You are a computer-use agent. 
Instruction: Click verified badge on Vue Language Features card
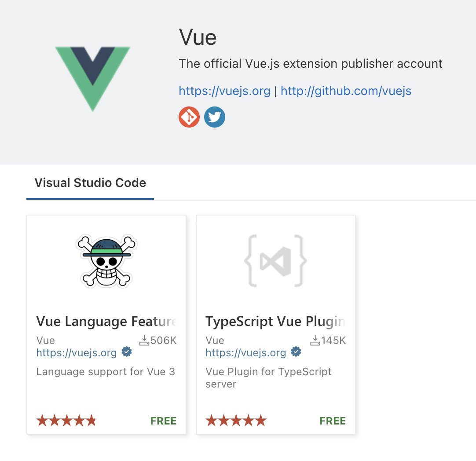coord(127,352)
